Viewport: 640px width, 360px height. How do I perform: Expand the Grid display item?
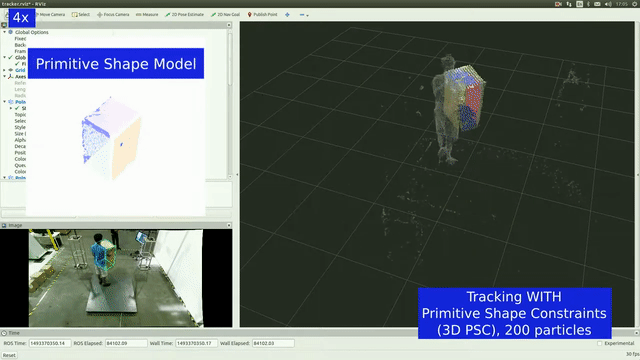pos(4,70)
